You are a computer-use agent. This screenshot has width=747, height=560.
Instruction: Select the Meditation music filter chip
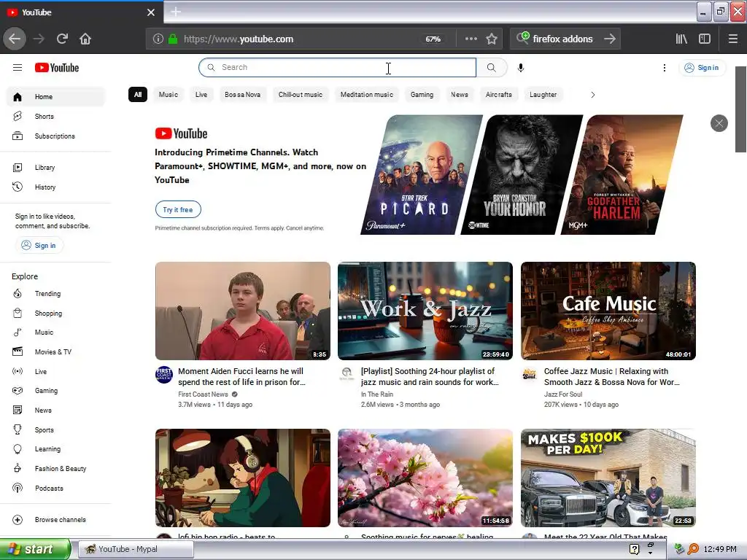pyautogui.click(x=367, y=95)
